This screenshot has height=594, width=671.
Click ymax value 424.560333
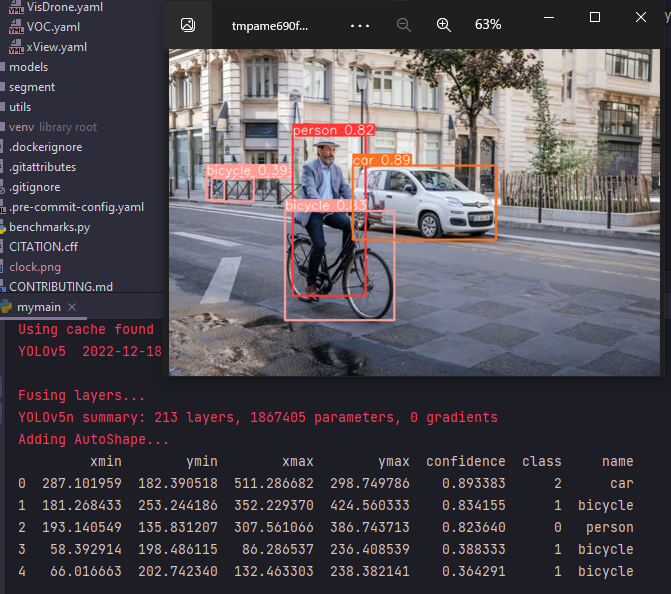point(370,505)
